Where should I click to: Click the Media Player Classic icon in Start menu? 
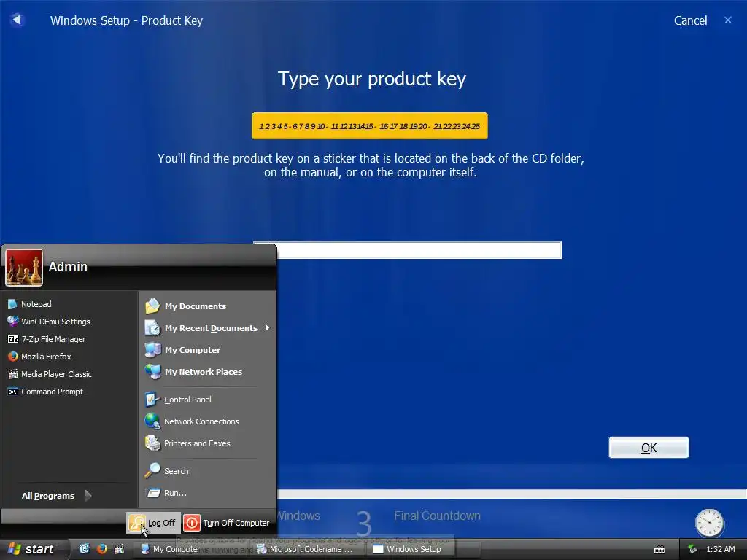tap(13, 374)
